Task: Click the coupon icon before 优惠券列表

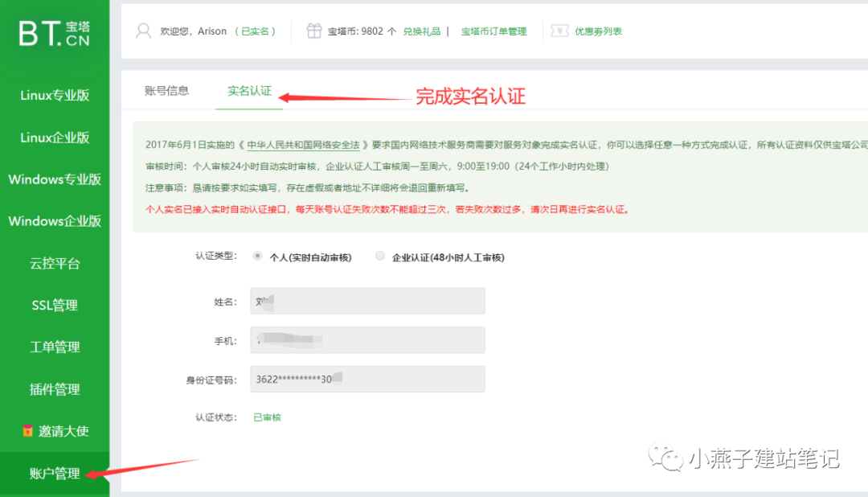Action: pos(559,31)
